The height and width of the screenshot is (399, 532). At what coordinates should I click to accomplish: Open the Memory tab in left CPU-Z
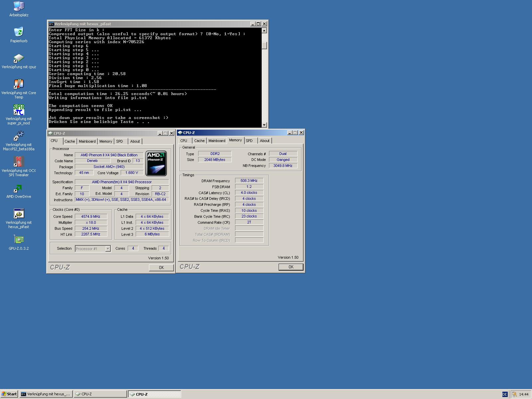pyautogui.click(x=106, y=141)
